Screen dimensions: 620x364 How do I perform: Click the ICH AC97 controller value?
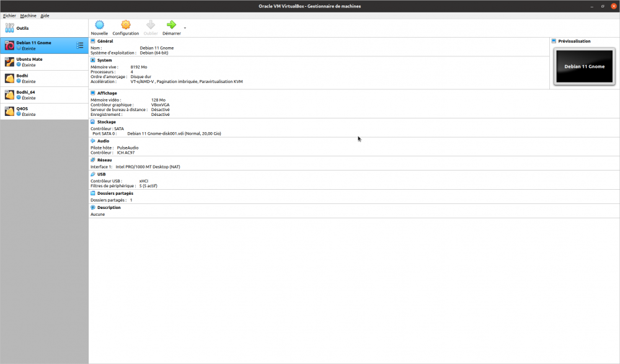coord(126,153)
